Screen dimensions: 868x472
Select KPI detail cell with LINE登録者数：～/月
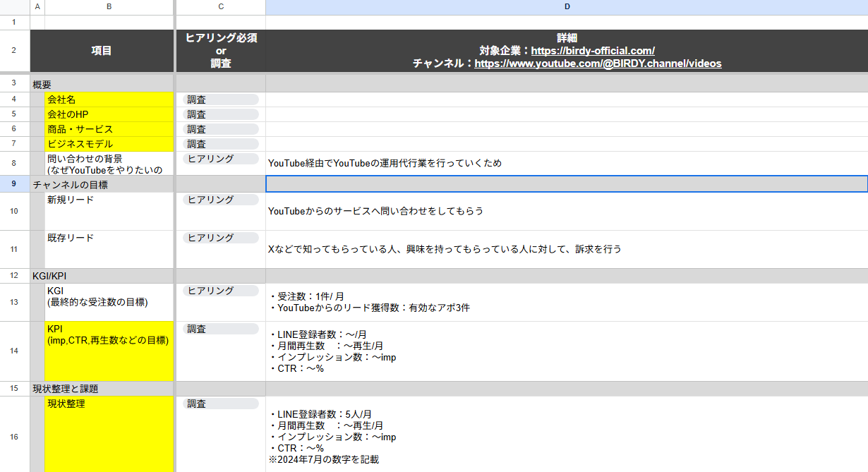567,351
